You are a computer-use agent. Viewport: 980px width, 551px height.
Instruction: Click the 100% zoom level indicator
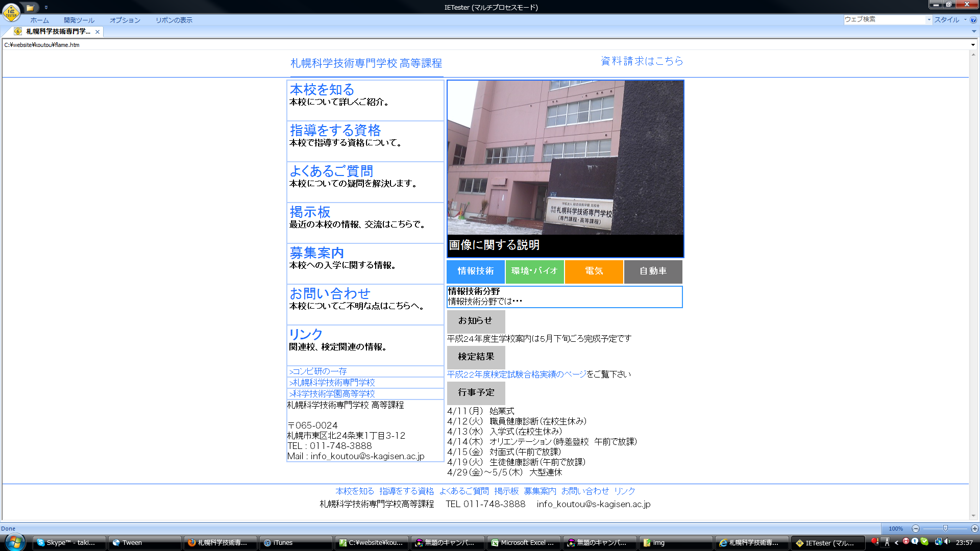click(896, 529)
